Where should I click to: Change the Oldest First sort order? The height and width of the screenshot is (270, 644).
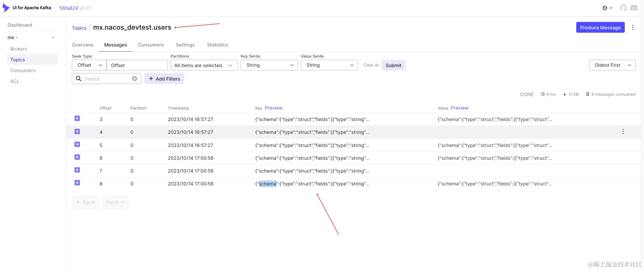point(612,65)
